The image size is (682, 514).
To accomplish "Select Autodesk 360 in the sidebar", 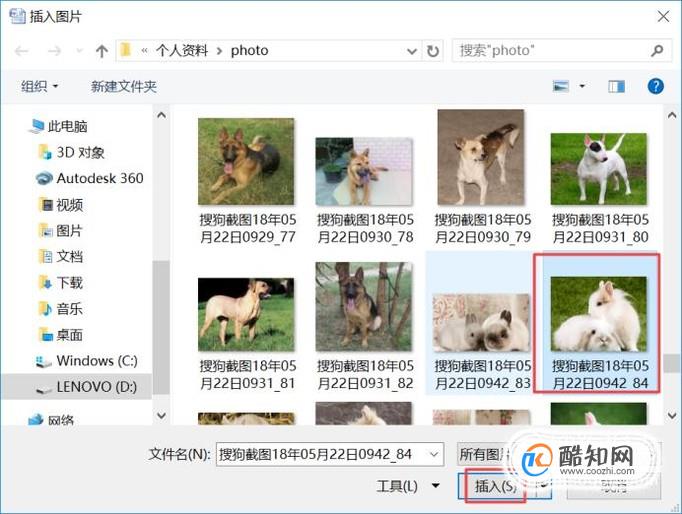I will 90,178.
